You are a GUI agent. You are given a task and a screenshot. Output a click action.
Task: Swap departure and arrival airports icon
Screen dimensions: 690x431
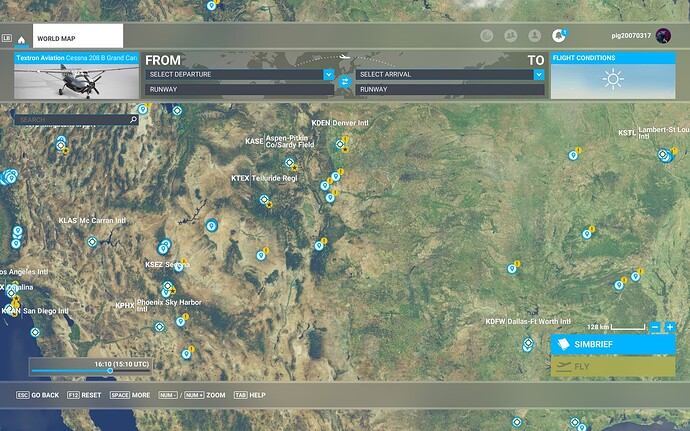pos(344,81)
